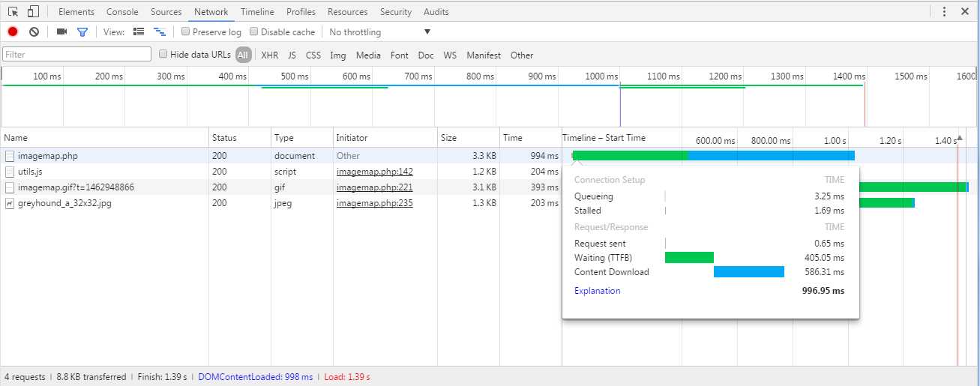Click Load: 1.39 s status text

pyautogui.click(x=347, y=377)
